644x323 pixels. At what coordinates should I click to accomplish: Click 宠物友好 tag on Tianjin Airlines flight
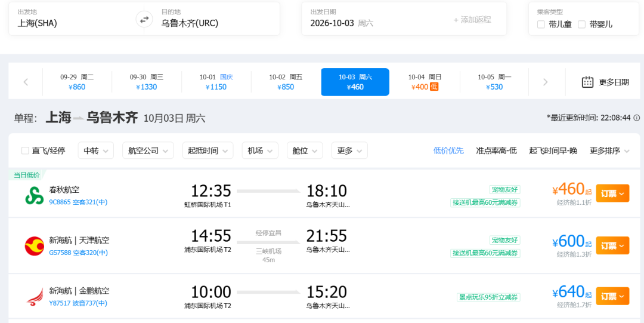pyautogui.click(x=505, y=240)
